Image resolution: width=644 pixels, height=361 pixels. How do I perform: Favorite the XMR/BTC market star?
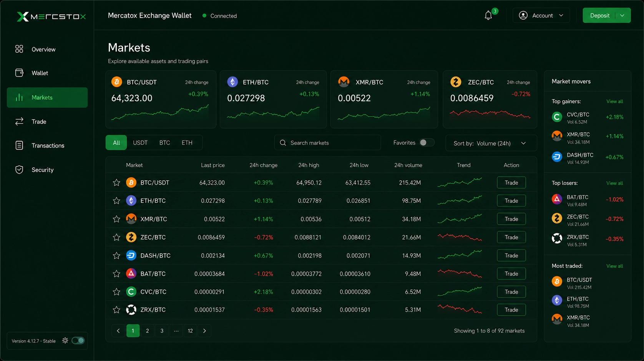click(x=116, y=219)
